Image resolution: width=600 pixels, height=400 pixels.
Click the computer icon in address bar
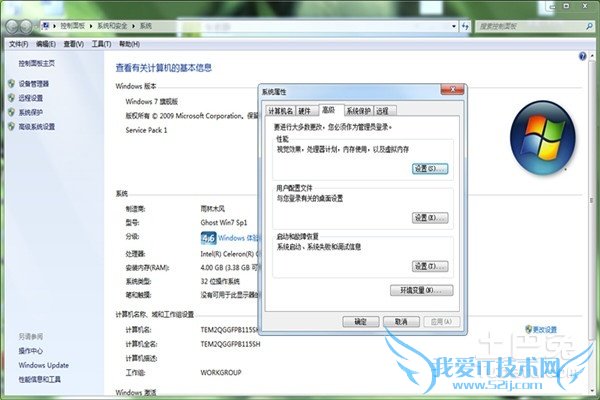tap(45, 26)
